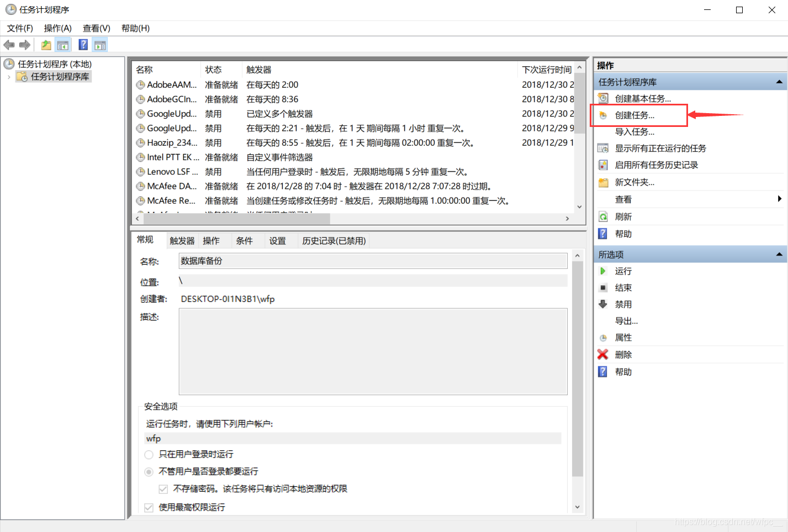Click the green 刷新 refresh icon
The image size is (788, 532).
(604, 217)
